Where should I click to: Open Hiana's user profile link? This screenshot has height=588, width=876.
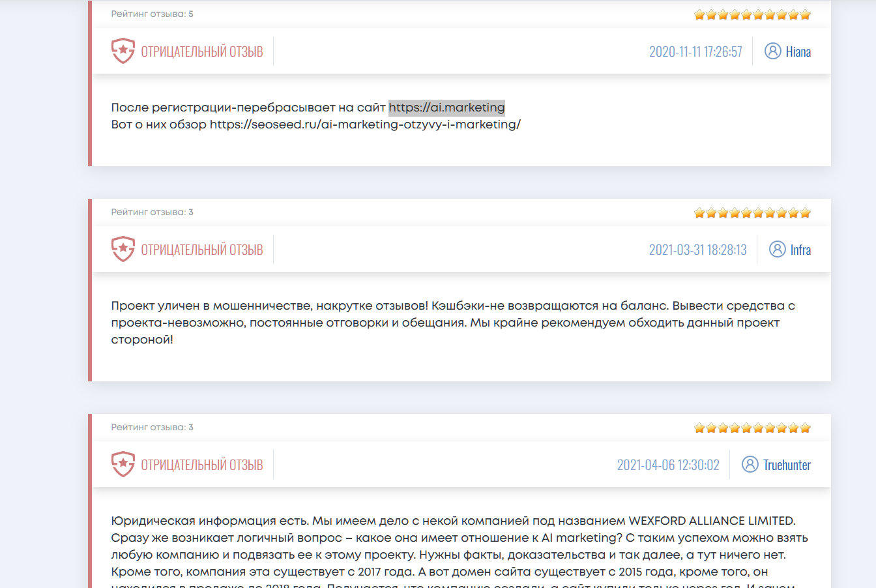[798, 51]
